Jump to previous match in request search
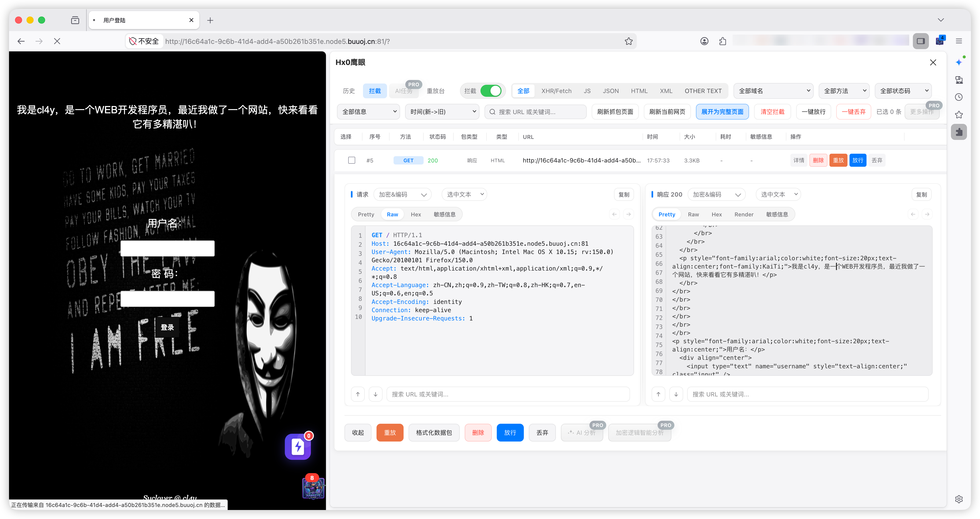980x519 pixels. point(358,394)
